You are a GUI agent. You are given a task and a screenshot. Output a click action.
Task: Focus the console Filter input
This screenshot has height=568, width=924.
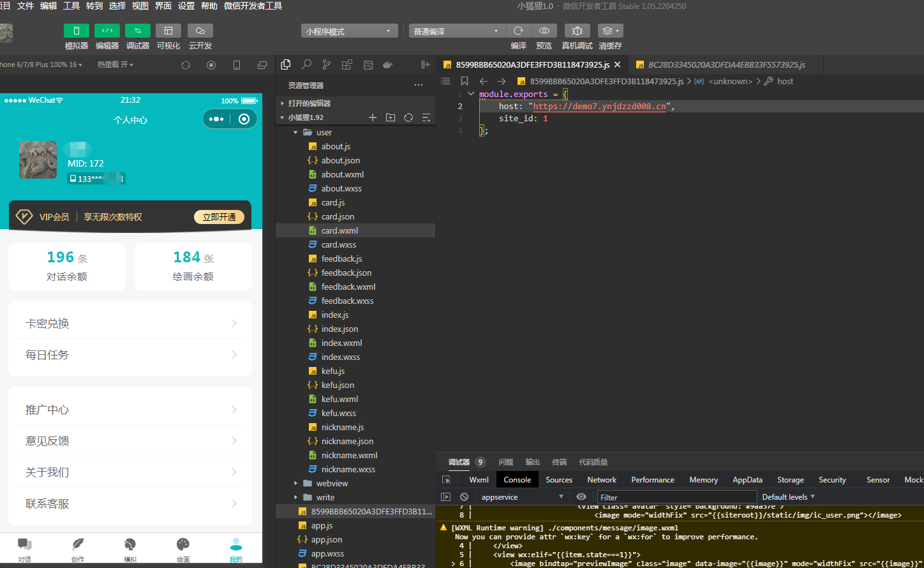pyautogui.click(x=677, y=497)
